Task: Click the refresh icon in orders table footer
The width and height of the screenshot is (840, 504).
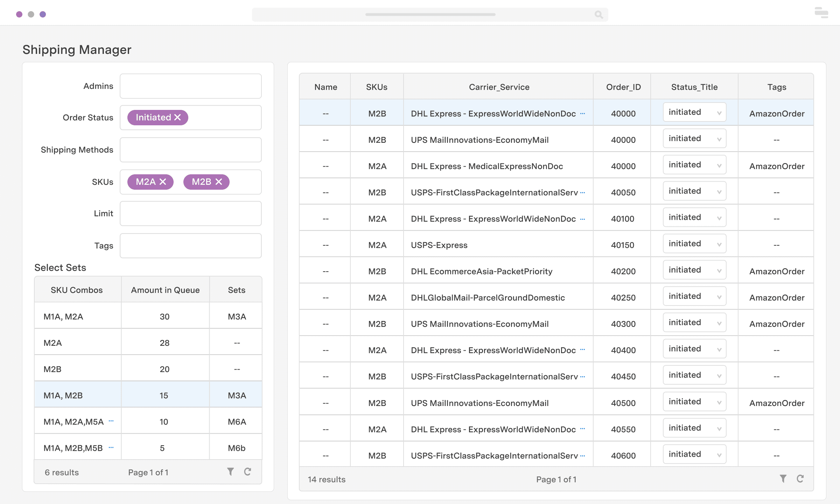Action: [800, 479]
